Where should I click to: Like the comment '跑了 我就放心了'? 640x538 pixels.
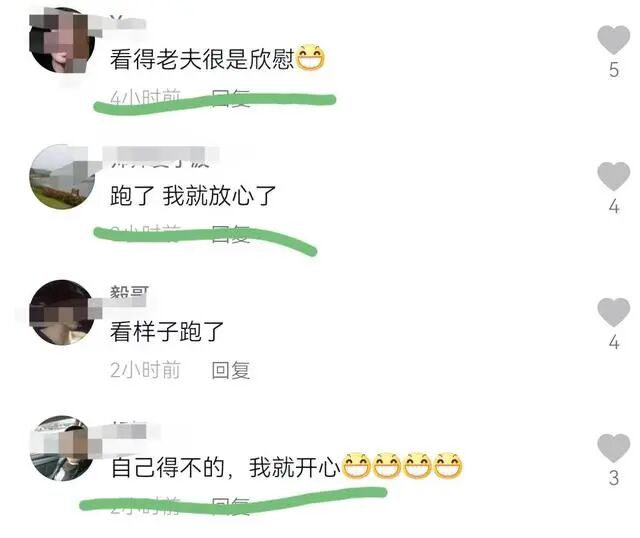click(613, 176)
